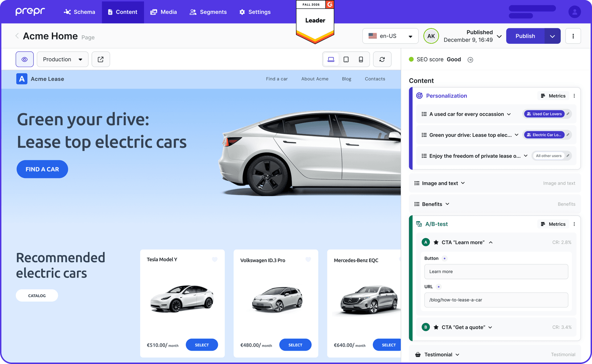Select the Mercedes-Benz EQC
The height and width of the screenshot is (364, 592).
(x=388, y=345)
